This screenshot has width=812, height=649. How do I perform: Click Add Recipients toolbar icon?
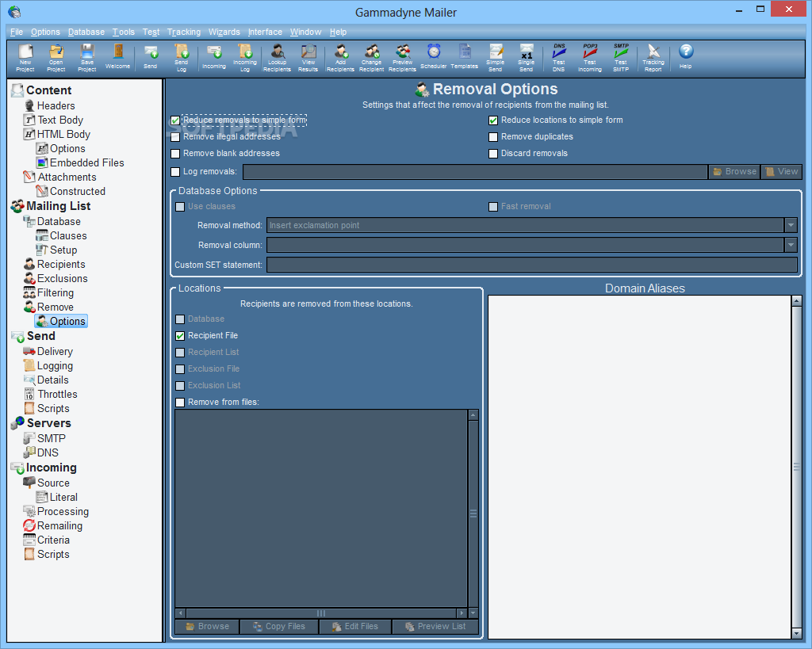tap(340, 57)
